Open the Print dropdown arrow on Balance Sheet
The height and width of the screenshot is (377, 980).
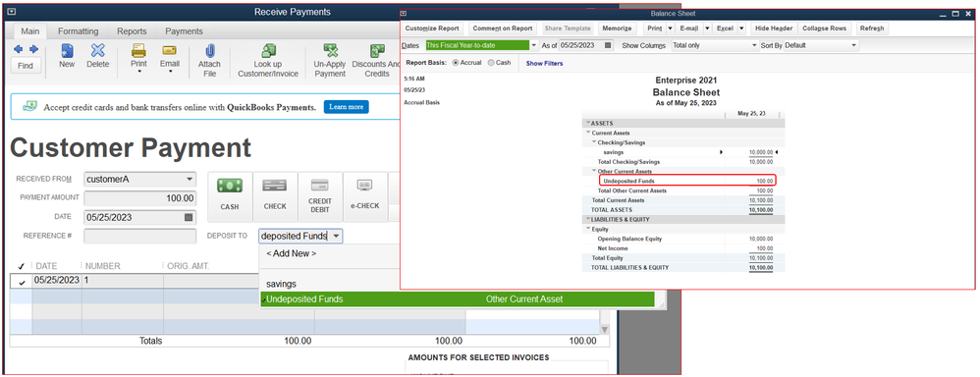(670, 28)
